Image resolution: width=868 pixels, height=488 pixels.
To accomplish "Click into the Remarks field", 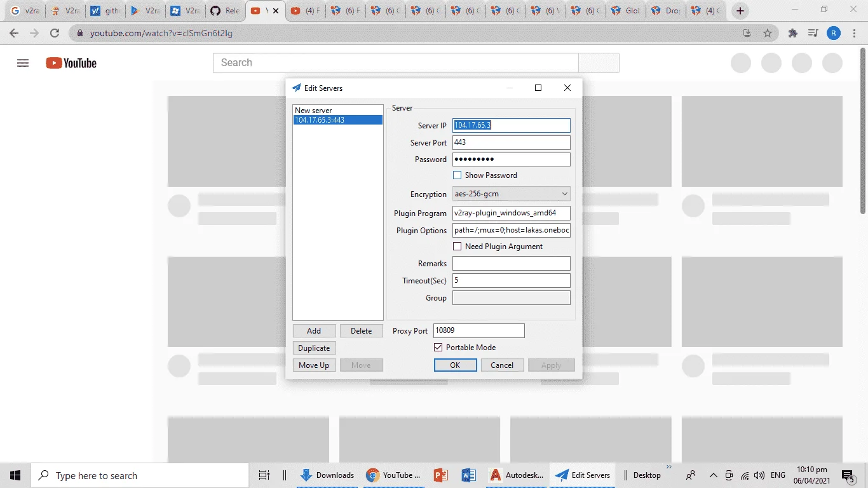I will [512, 263].
